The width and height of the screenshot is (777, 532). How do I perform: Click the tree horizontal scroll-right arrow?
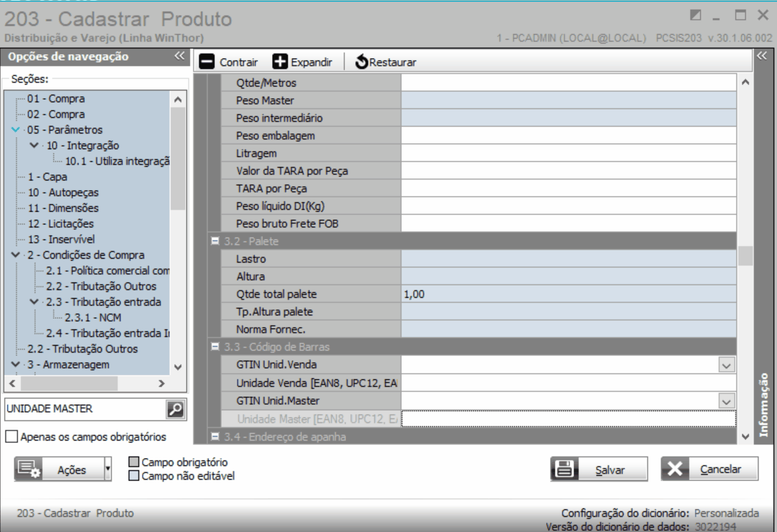[x=162, y=383]
